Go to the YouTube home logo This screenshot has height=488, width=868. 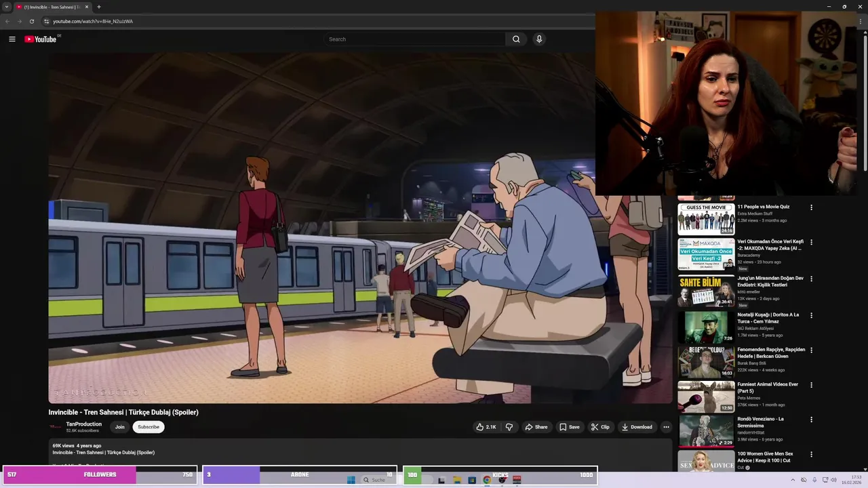(42, 39)
